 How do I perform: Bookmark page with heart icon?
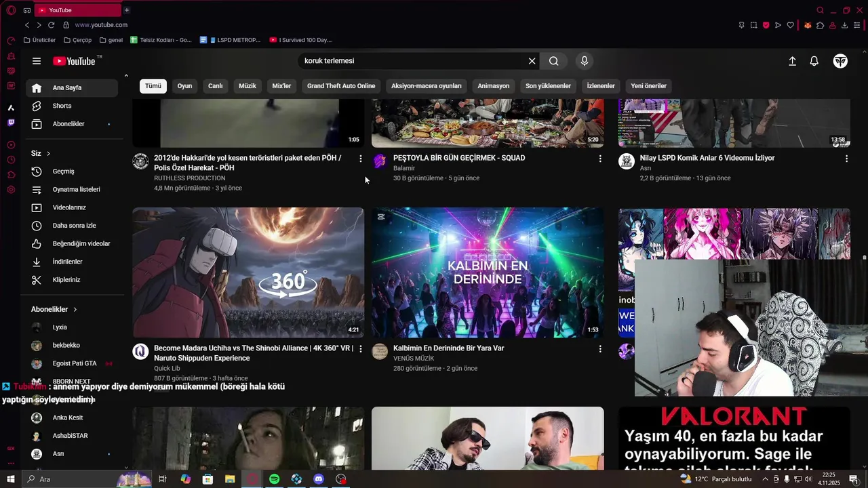pos(790,25)
